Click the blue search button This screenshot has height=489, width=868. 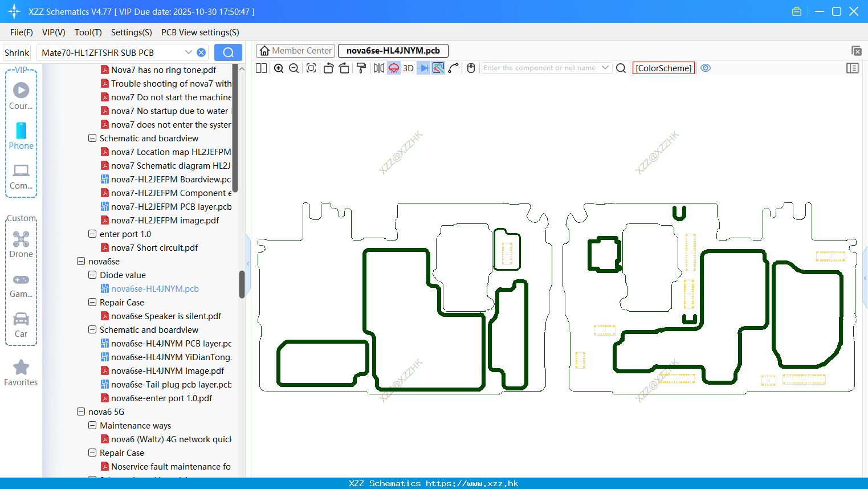(x=228, y=52)
